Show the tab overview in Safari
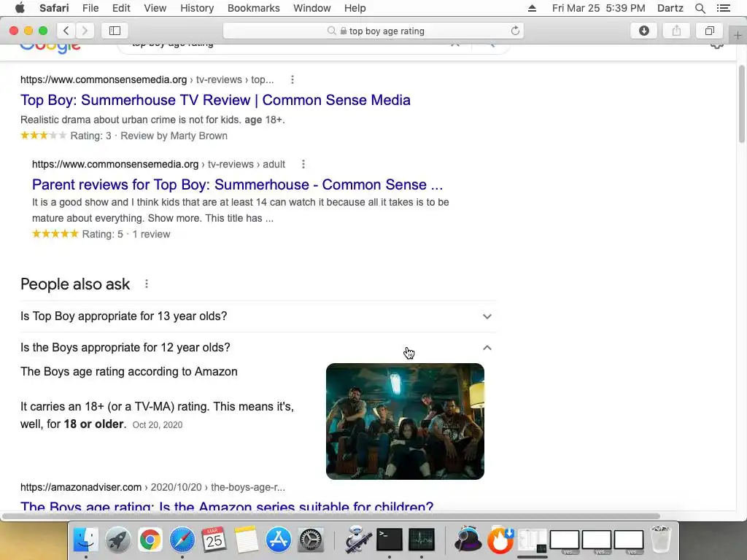This screenshot has height=560, width=747. (x=709, y=31)
